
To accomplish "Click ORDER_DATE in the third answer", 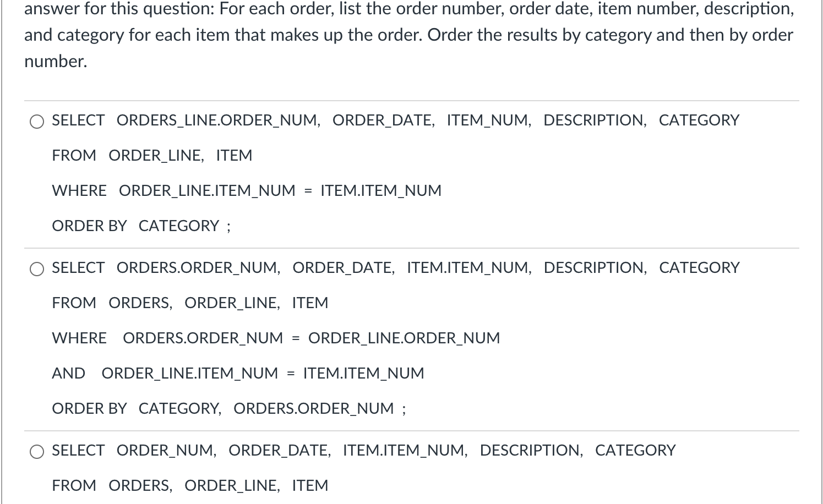I will 279,450.
